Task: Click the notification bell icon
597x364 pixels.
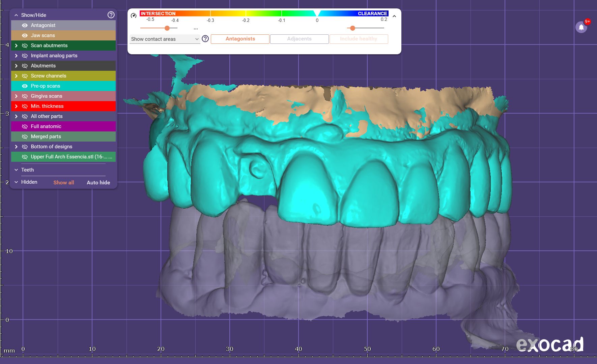Action: click(581, 27)
